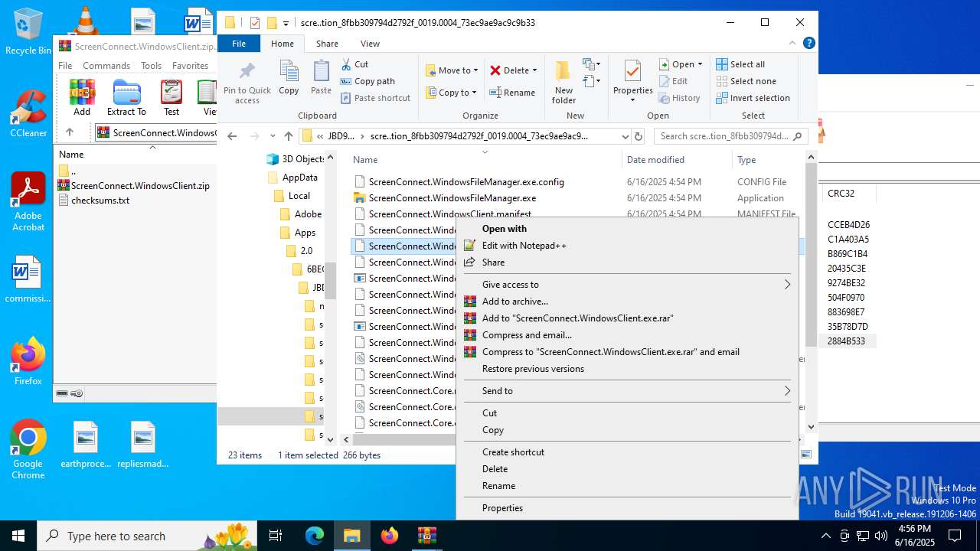Select the Adobe folder in navigation tree

pyautogui.click(x=308, y=214)
